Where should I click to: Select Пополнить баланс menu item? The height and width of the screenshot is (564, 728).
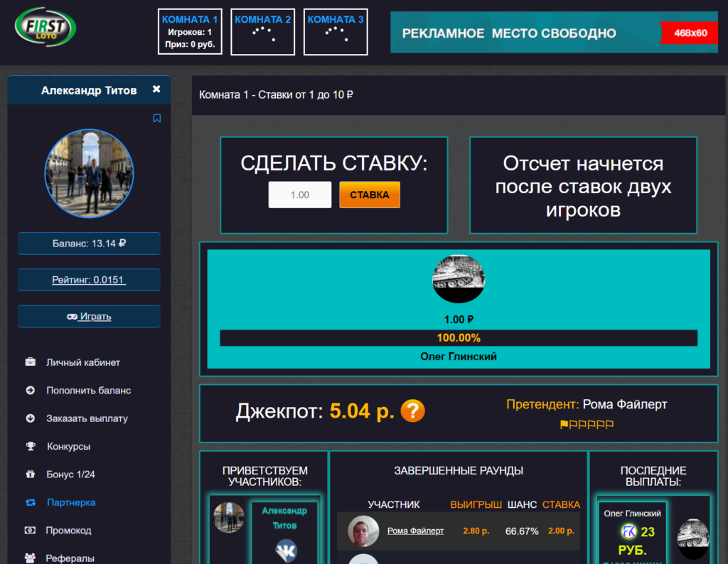tap(88, 391)
